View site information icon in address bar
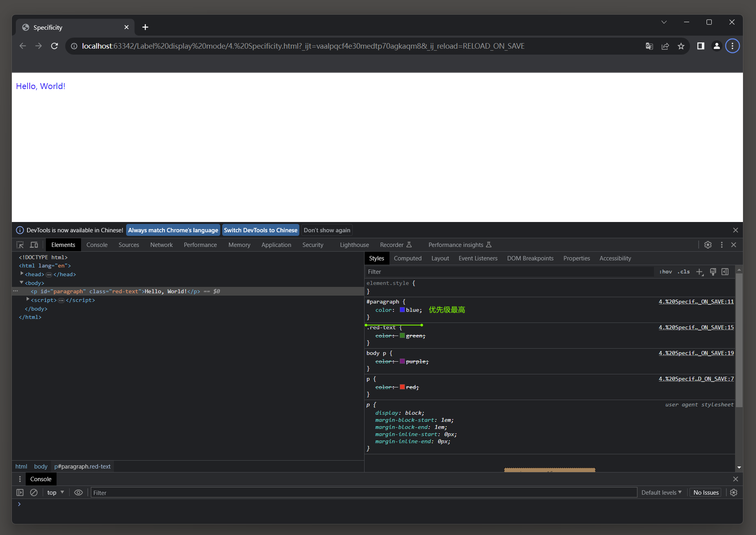The height and width of the screenshot is (535, 756). tap(74, 46)
